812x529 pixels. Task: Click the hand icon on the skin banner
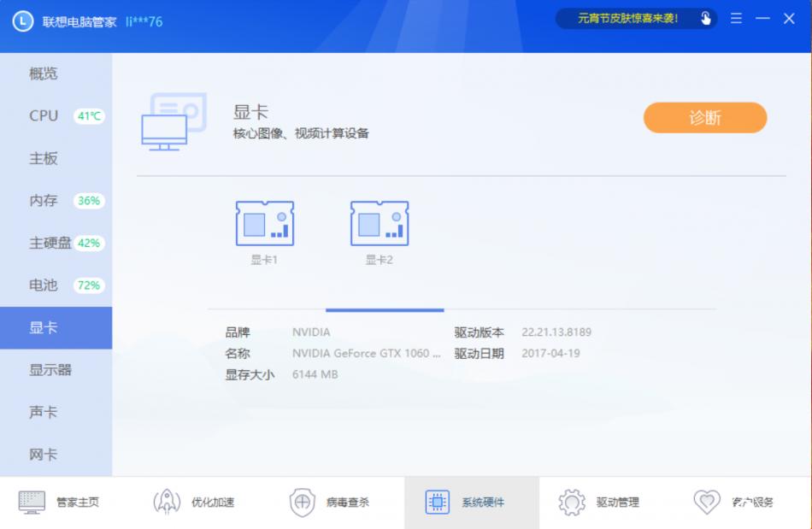704,18
